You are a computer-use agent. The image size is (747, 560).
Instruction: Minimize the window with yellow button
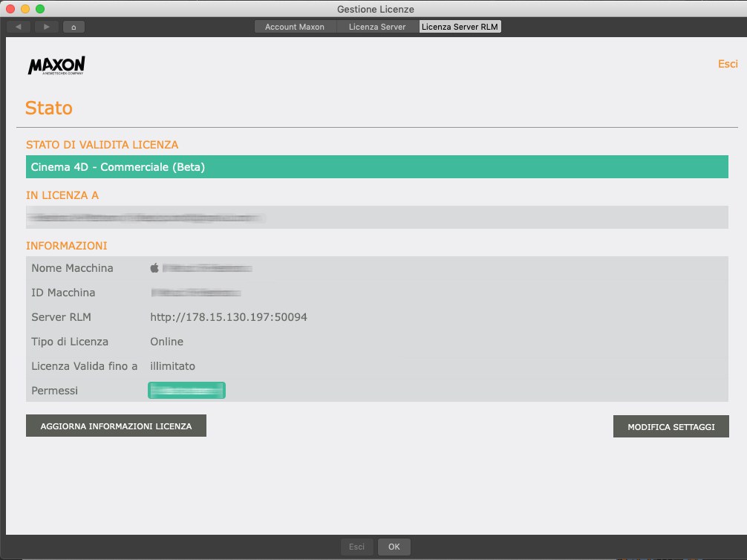pos(25,9)
